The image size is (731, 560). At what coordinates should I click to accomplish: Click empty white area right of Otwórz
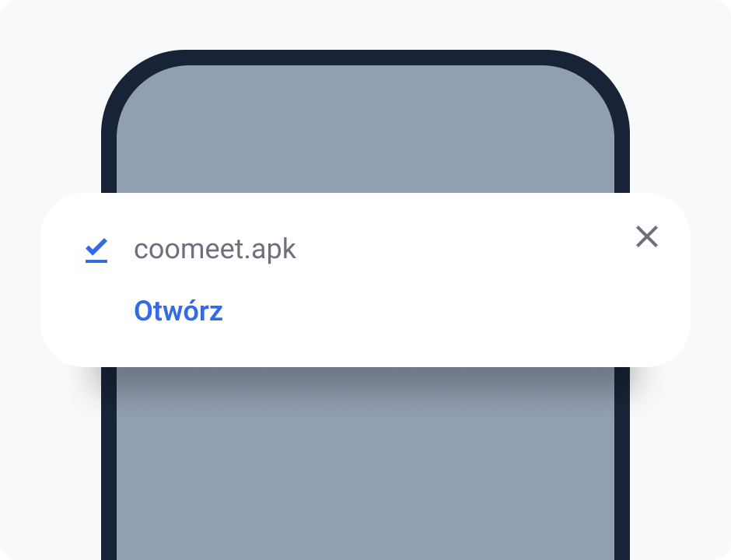[420, 311]
